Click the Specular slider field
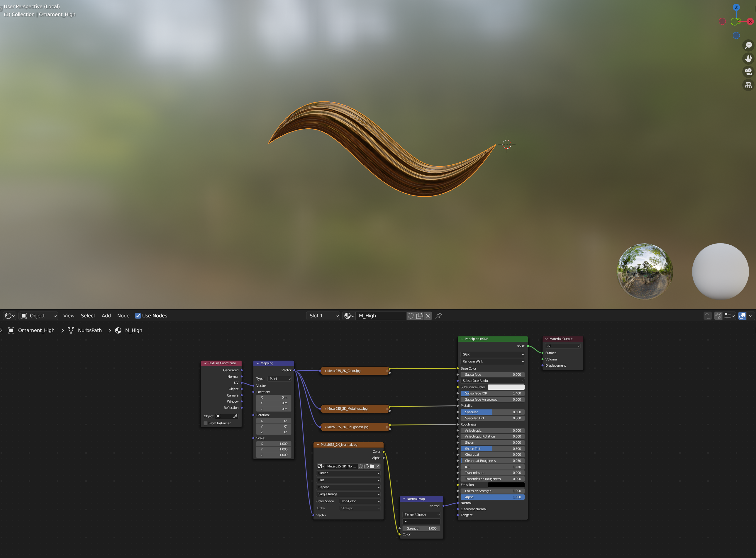Viewport: 756px width, 558px height. pos(492,412)
